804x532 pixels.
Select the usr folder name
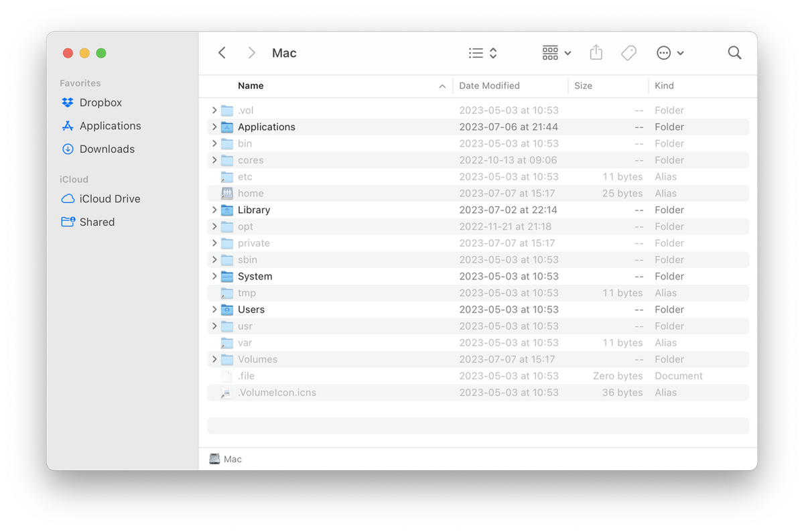[x=245, y=326]
